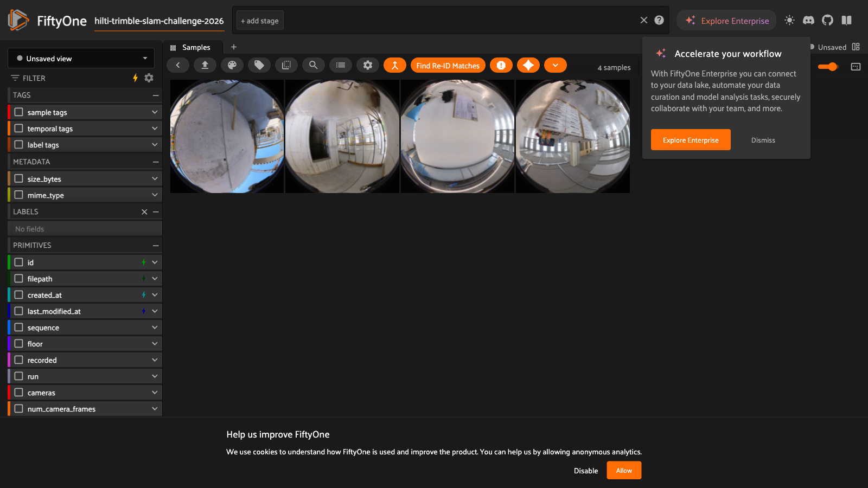This screenshot has width=868, height=488.
Task: Open the first fisheye sample thumbnail
Action: (227, 136)
